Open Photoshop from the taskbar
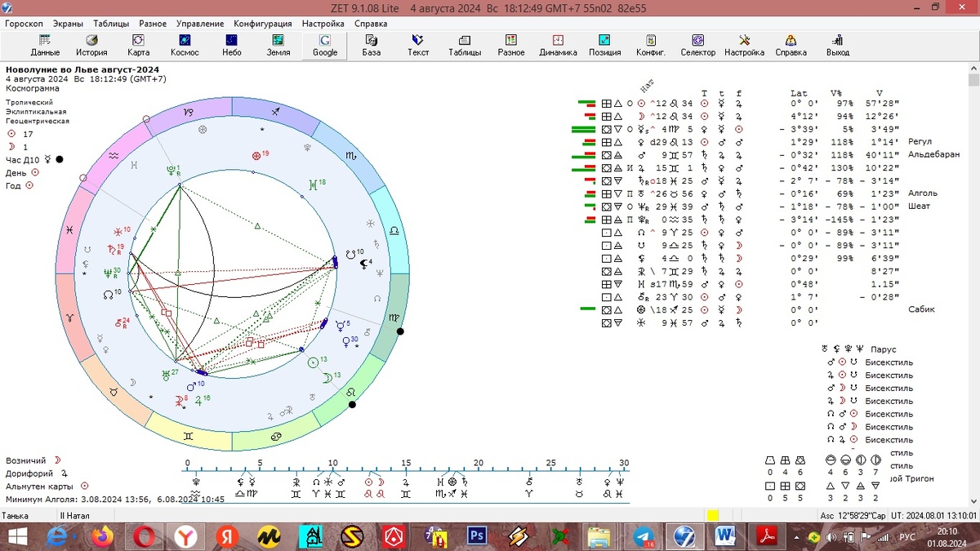This screenshot has height=551, width=980. click(477, 537)
